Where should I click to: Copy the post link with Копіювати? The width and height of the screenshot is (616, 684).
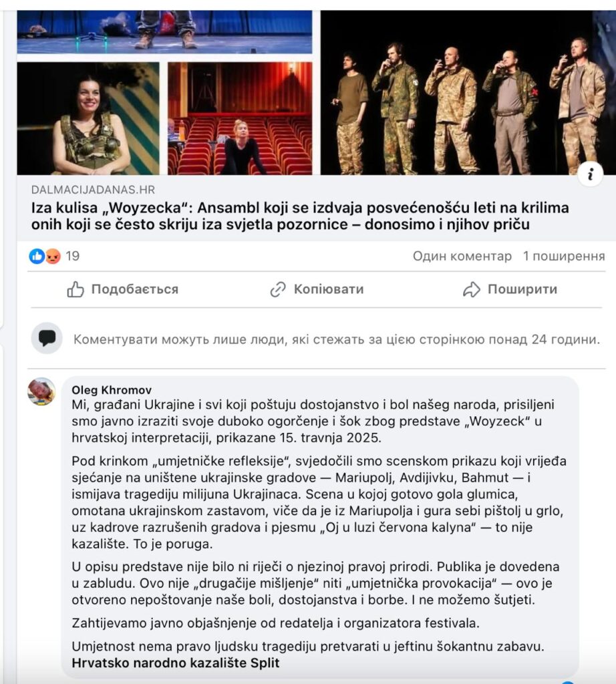point(317,289)
